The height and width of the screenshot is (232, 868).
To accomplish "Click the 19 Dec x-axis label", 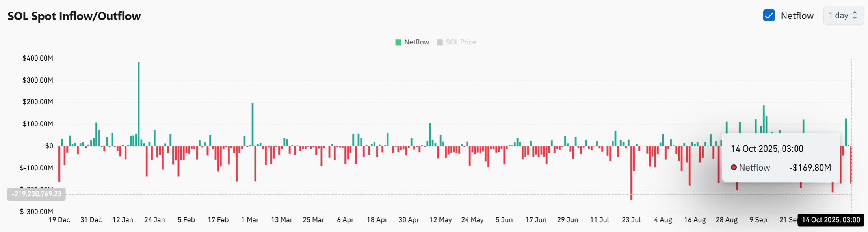I will click(59, 220).
